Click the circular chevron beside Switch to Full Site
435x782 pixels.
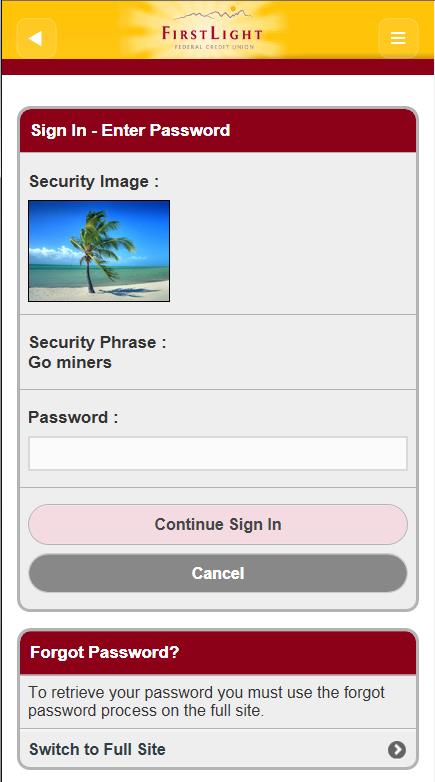coord(397,749)
